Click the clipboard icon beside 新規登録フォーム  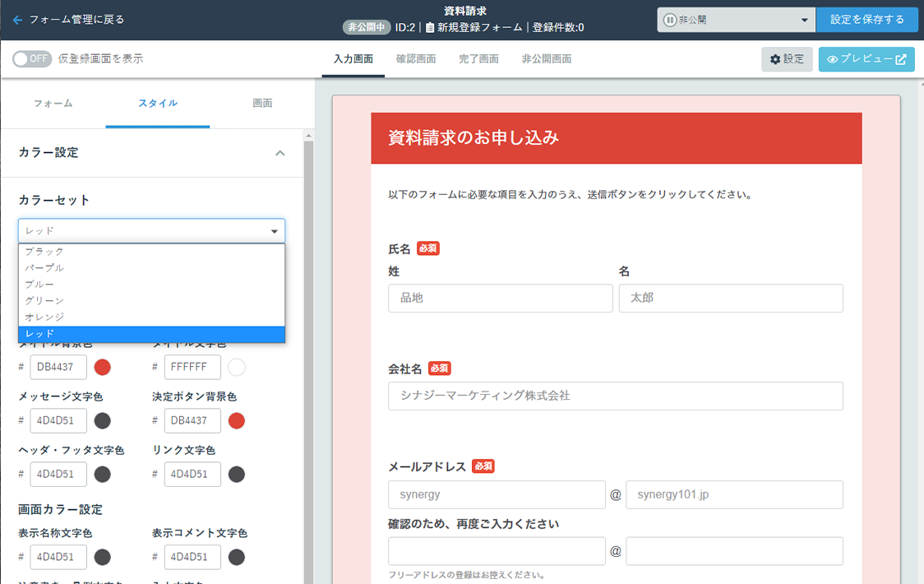click(x=430, y=27)
